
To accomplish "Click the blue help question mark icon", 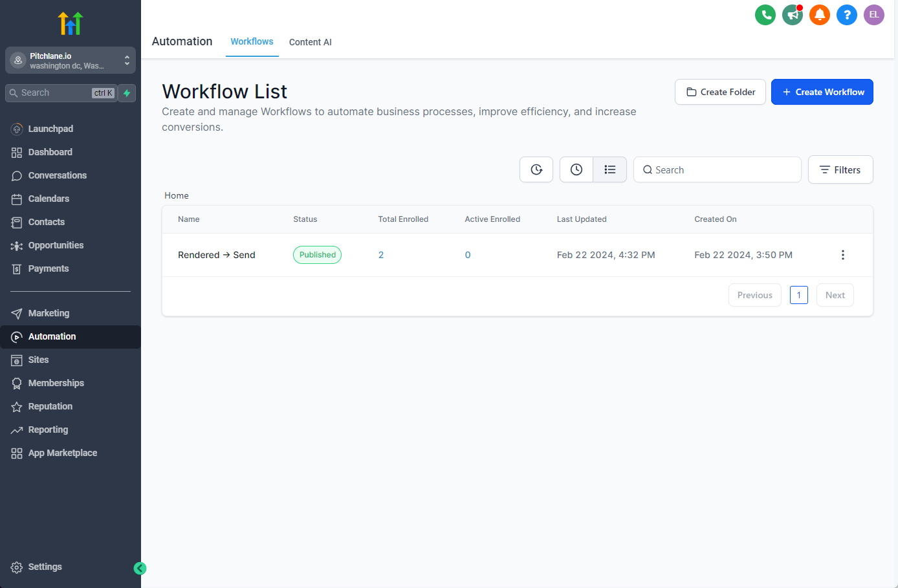I will (847, 15).
